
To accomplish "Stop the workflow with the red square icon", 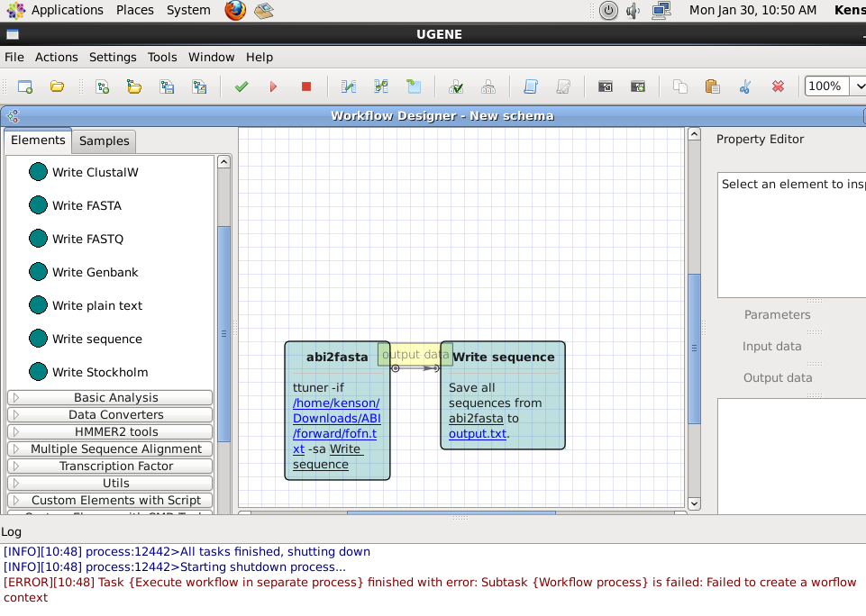I will point(306,86).
